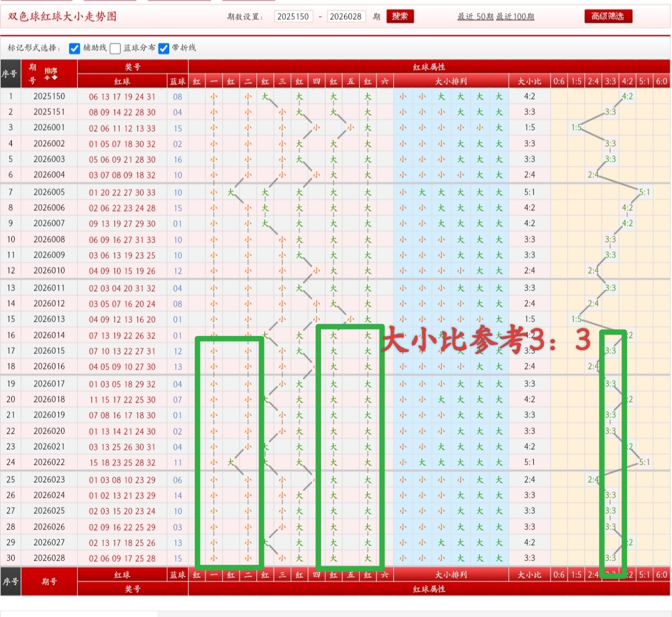
Task: Disable the 辅助线 checkbox
Action: point(74,48)
